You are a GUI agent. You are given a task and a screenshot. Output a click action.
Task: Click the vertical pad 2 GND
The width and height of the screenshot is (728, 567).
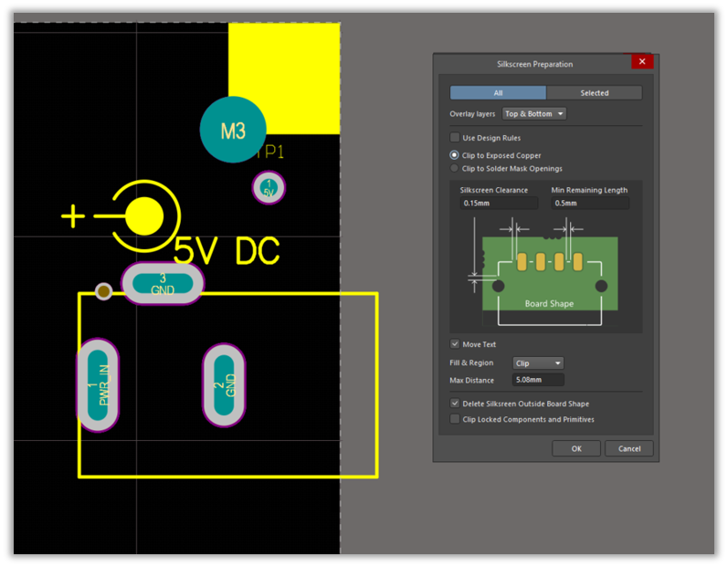tap(224, 385)
